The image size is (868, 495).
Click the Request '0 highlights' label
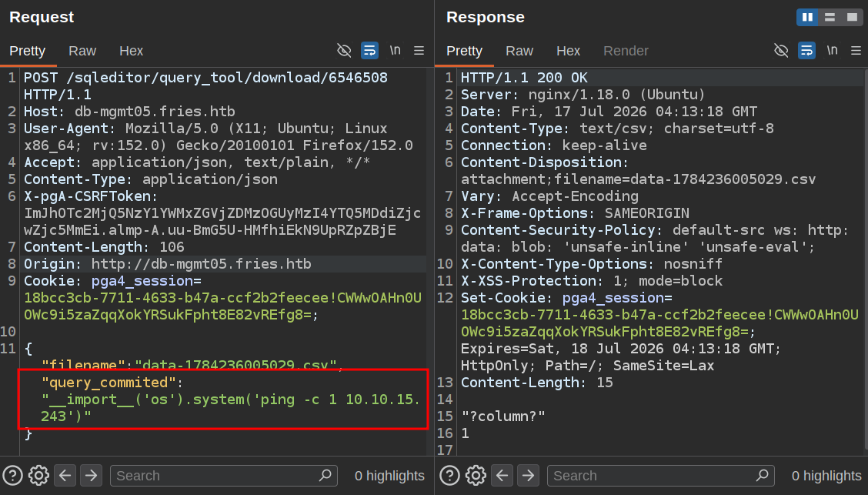click(389, 476)
